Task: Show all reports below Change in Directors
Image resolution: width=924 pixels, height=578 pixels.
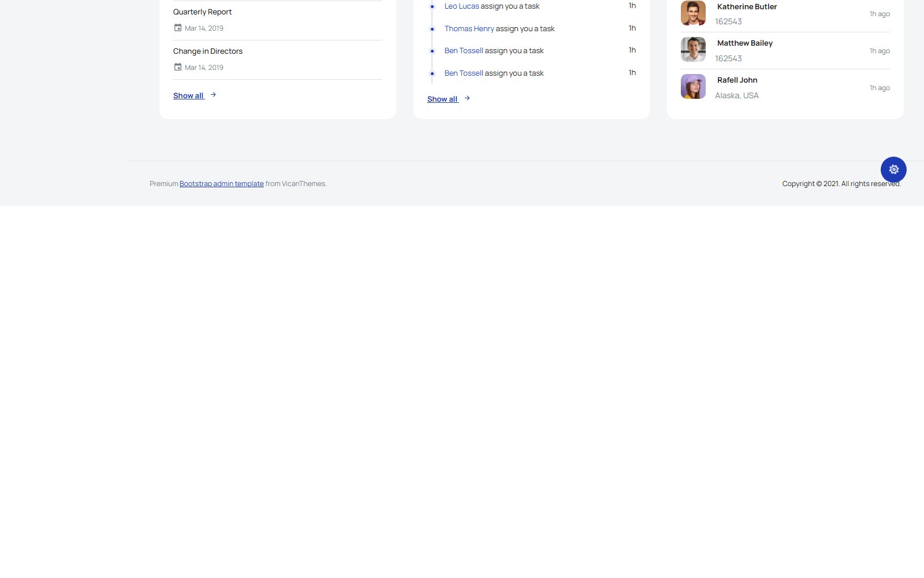Action: (x=188, y=96)
